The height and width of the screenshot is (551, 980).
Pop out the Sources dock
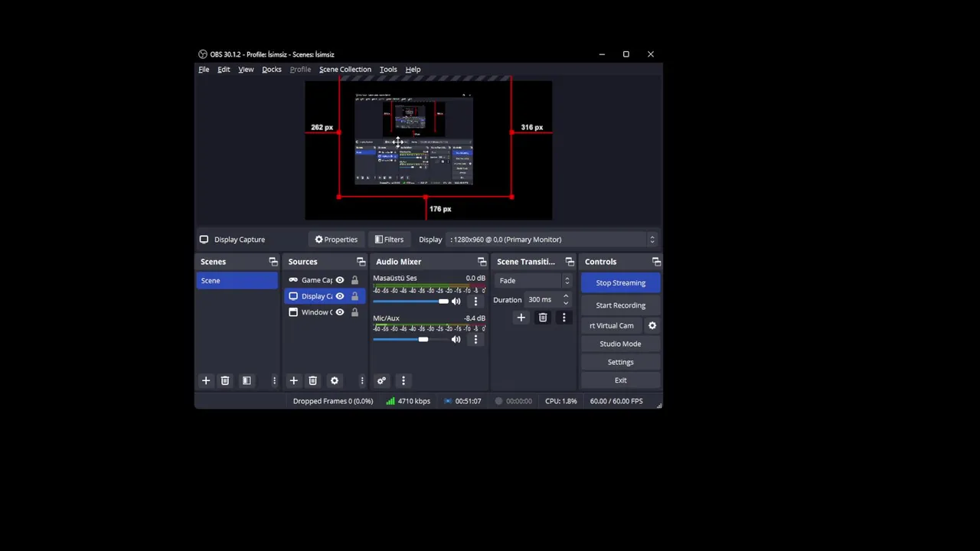(x=361, y=262)
